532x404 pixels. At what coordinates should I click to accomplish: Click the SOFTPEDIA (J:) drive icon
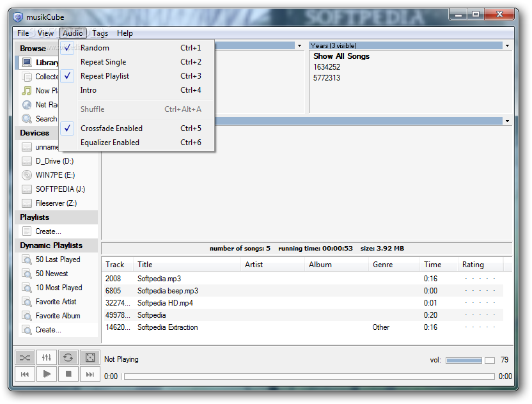pyautogui.click(x=27, y=189)
